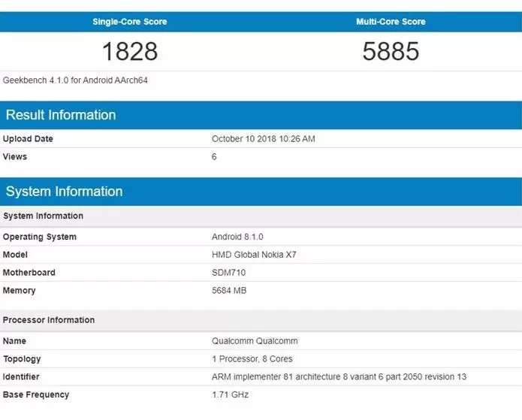Click the 5684 MB memory value

point(229,291)
